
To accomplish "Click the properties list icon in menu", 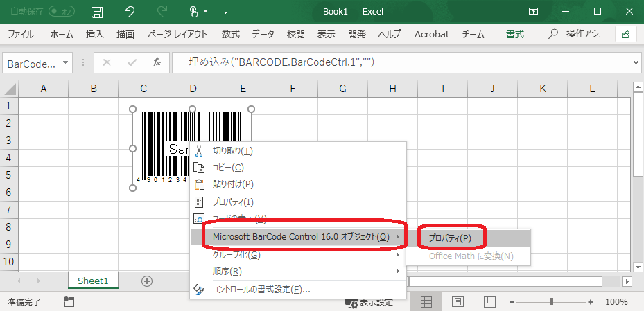I will [x=199, y=202].
